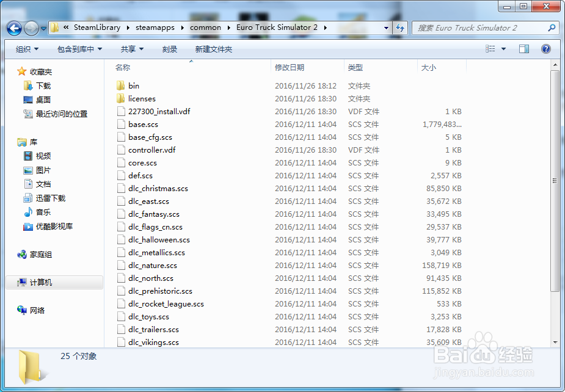Go back with the Back arrow button
Image resolution: width=565 pixels, height=392 pixels.
[14, 28]
